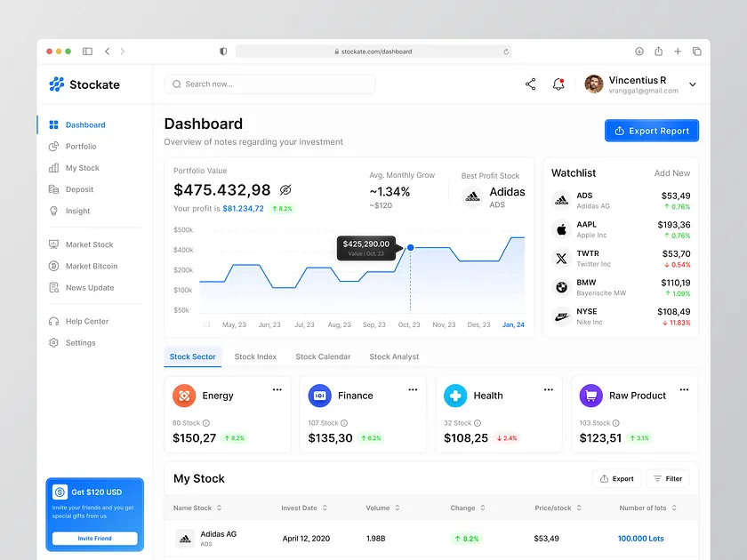Open Market Bitcoin from the sidebar
The width and height of the screenshot is (747, 560).
coord(91,266)
